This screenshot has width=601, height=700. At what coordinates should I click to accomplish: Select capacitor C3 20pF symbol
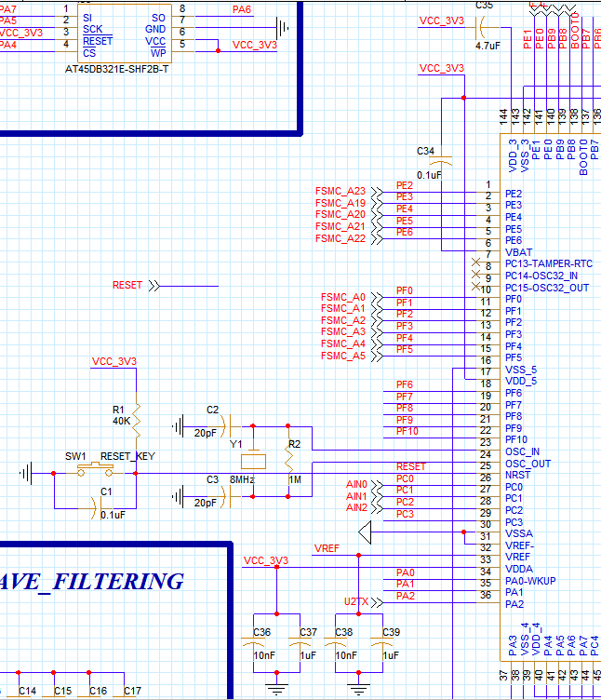(226, 496)
